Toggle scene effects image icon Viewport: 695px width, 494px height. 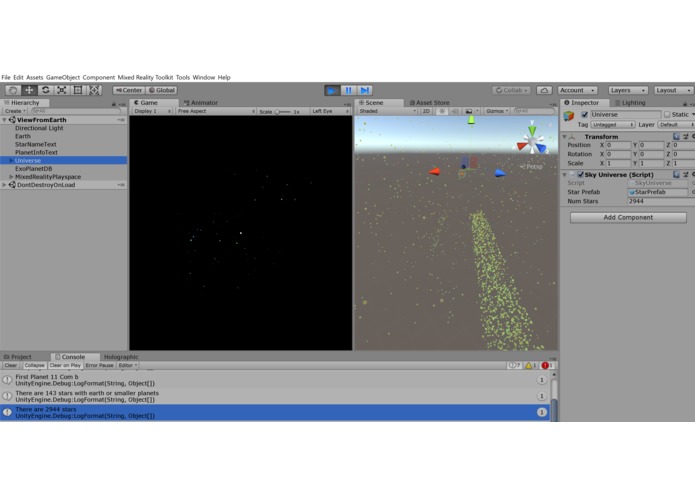click(469, 111)
